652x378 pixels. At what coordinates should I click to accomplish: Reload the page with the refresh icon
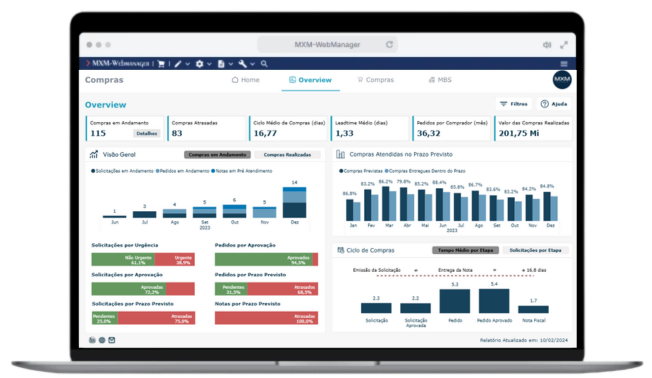[x=389, y=44]
